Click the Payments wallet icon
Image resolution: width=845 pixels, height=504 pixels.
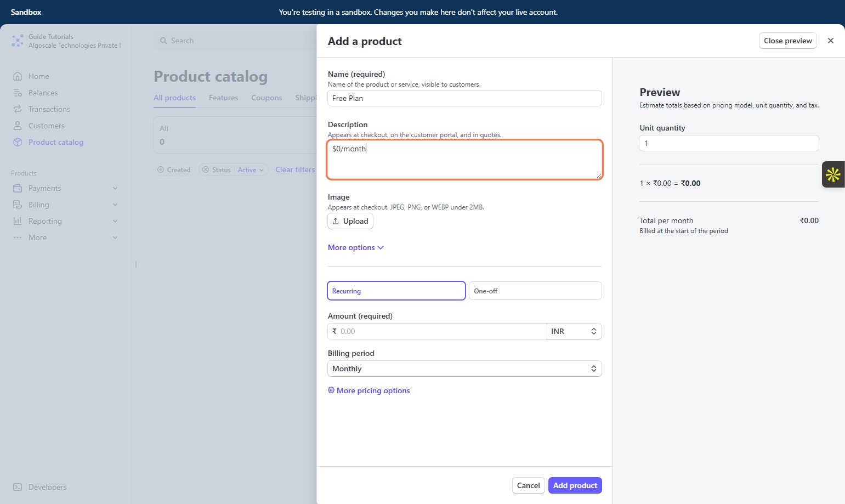click(x=18, y=188)
